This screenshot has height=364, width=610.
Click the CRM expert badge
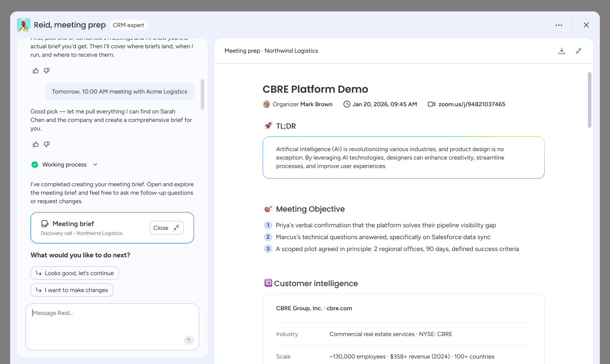pos(128,25)
